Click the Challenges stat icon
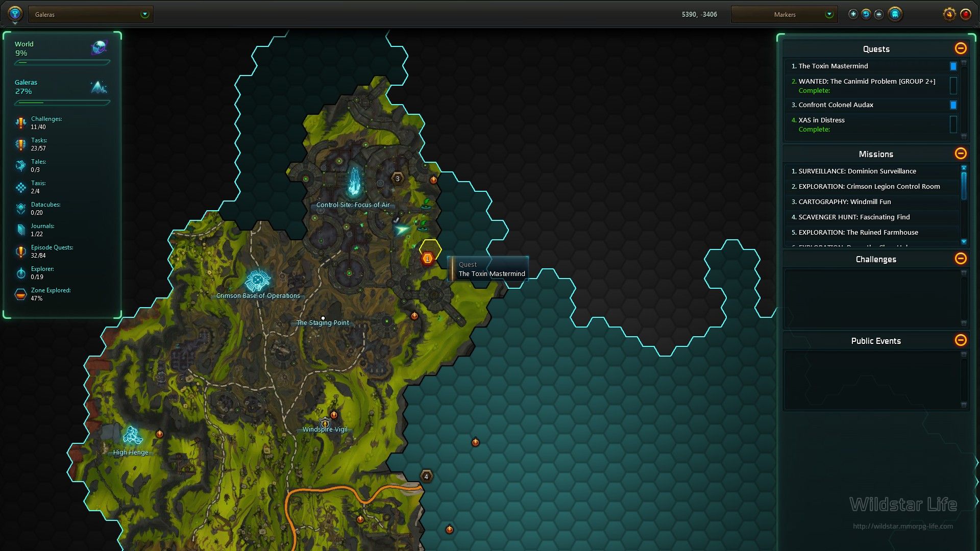Image resolution: width=980 pixels, height=551 pixels. click(20, 123)
